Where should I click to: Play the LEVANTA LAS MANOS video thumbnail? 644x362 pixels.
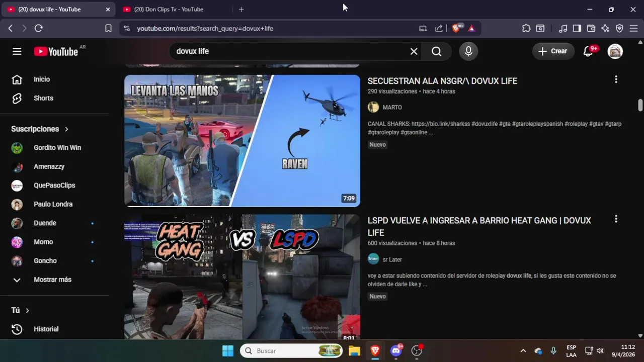coord(242,141)
